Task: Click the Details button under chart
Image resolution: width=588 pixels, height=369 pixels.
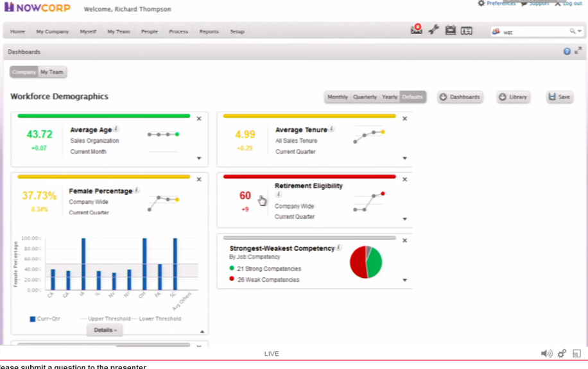Action: pyautogui.click(x=105, y=330)
